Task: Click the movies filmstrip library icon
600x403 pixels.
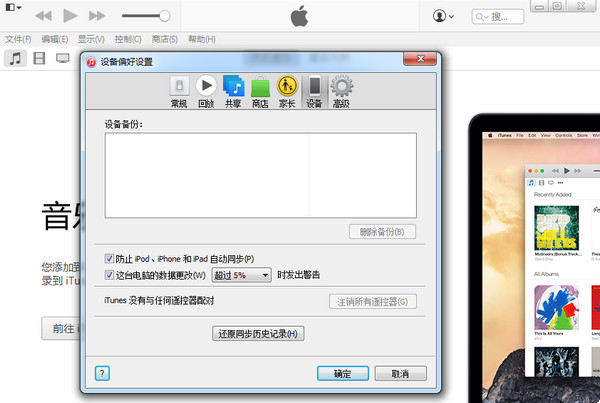Action: 39,58
